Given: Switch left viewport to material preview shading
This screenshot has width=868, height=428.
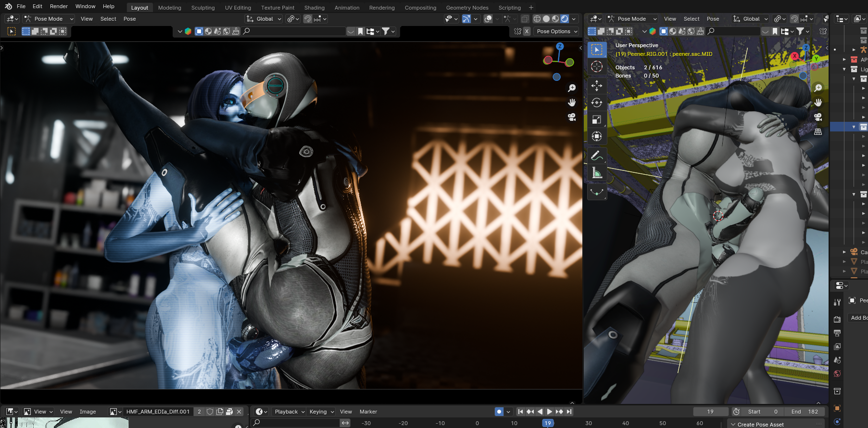Looking at the screenshot, I should [x=555, y=19].
